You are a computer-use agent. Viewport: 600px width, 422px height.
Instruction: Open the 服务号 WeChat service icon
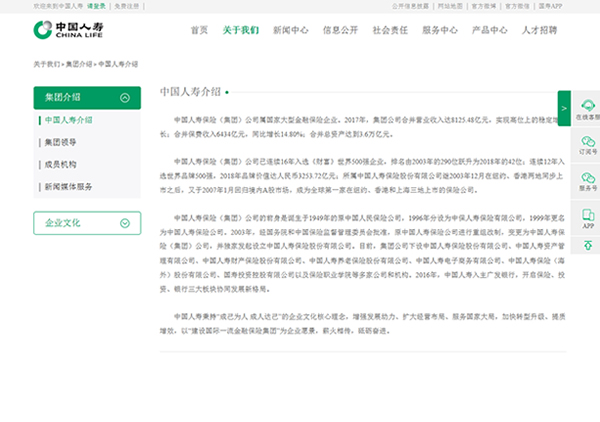click(587, 181)
